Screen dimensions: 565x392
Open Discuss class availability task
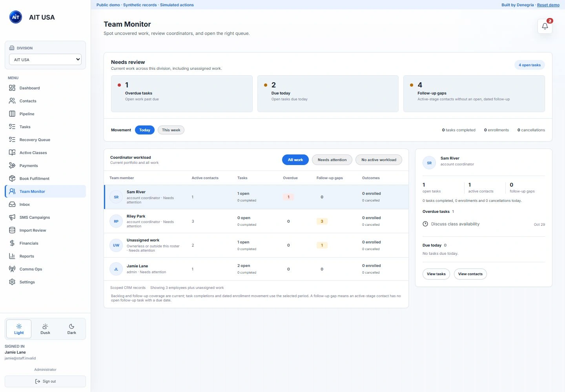coord(484,224)
